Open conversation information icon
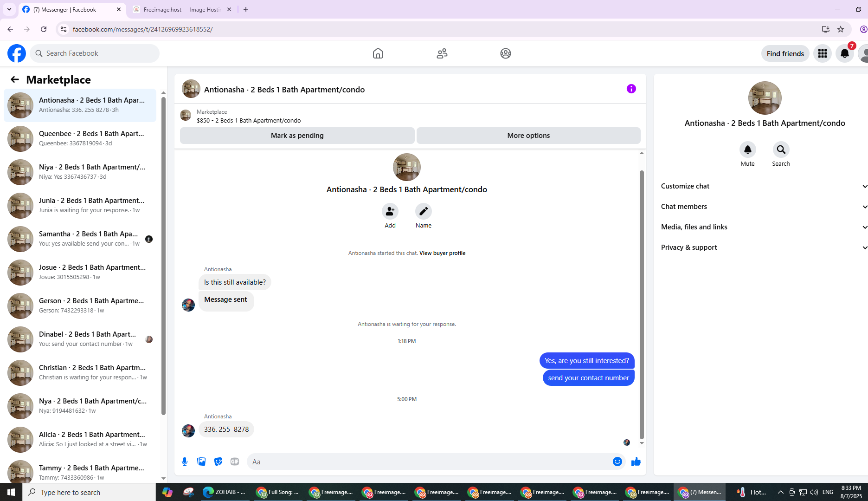This screenshot has width=868, height=501. pyautogui.click(x=631, y=89)
